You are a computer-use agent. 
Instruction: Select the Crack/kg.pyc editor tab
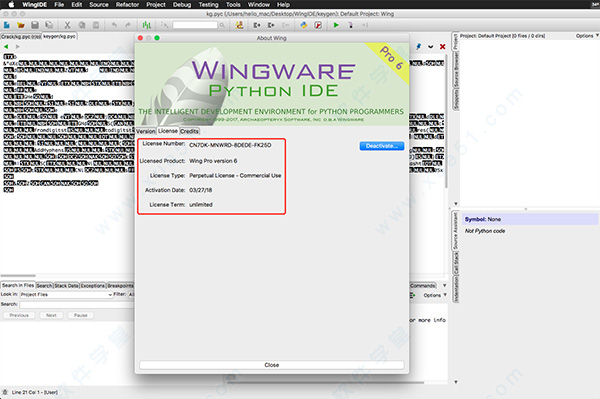[x=21, y=36]
